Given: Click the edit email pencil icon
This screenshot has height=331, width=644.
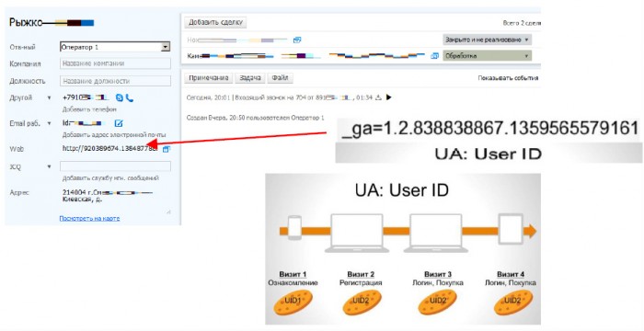Looking at the screenshot, I should coord(119,123).
